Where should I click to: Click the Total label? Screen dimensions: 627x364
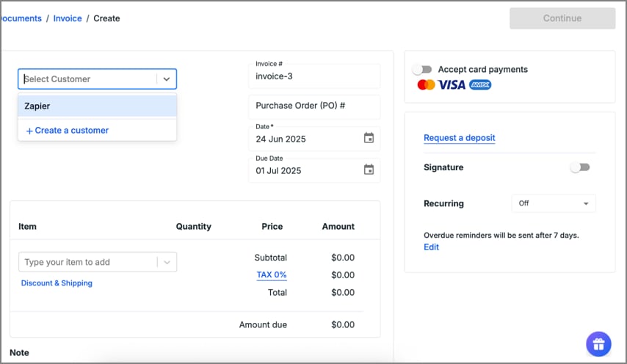point(278,293)
